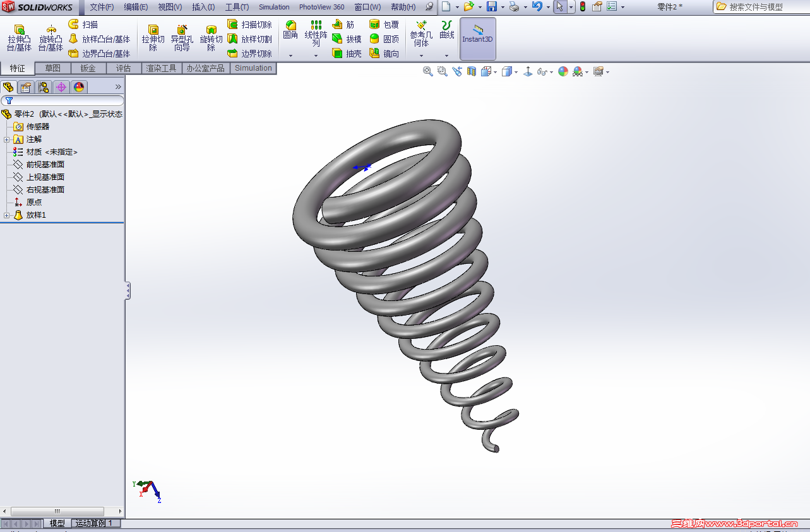Switch to the ConfigurationManager panel tab
810x532 pixels.
point(44,87)
